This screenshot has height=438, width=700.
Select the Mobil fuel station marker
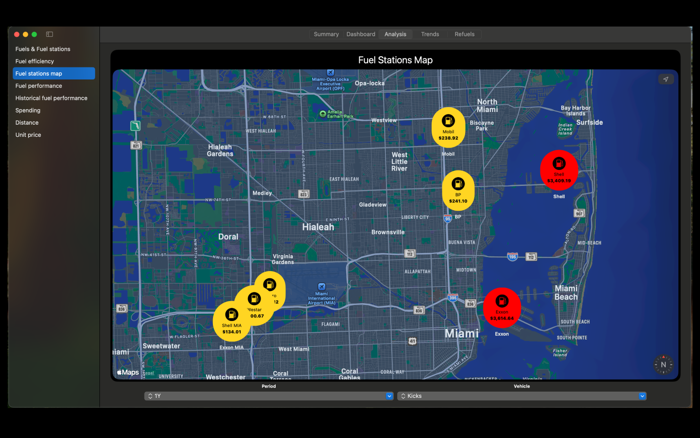coord(448,127)
